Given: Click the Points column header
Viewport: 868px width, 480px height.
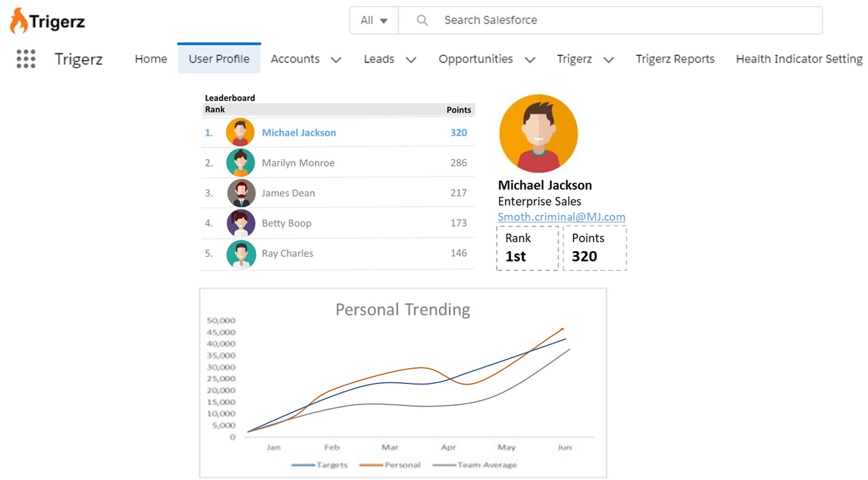Looking at the screenshot, I should (x=458, y=110).
